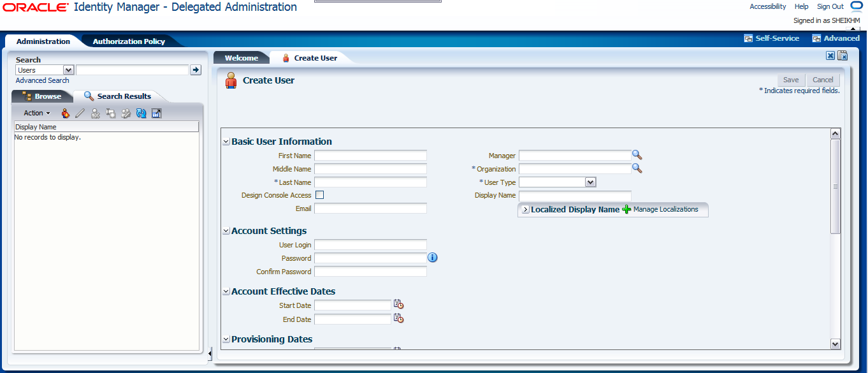Click the Cancel button
This screenshot has height=373, width=868.
pyautogui.click(x=823, y=80)
